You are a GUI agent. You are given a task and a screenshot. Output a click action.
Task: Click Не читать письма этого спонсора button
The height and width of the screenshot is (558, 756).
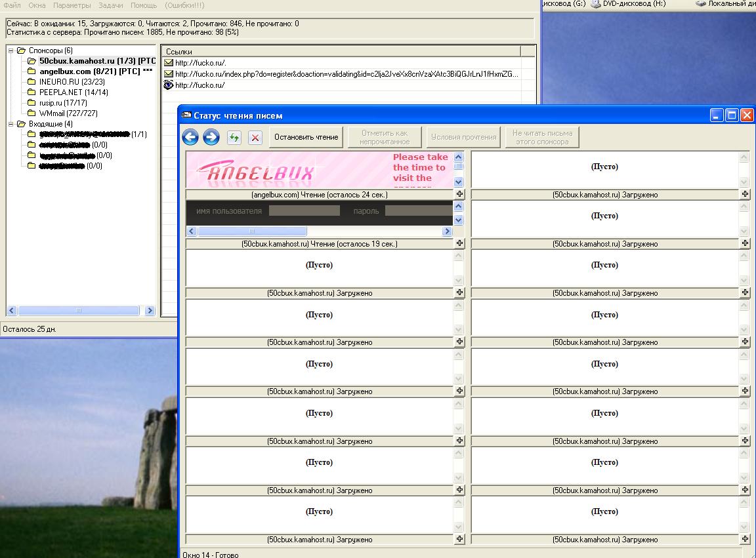coord(542,137)
